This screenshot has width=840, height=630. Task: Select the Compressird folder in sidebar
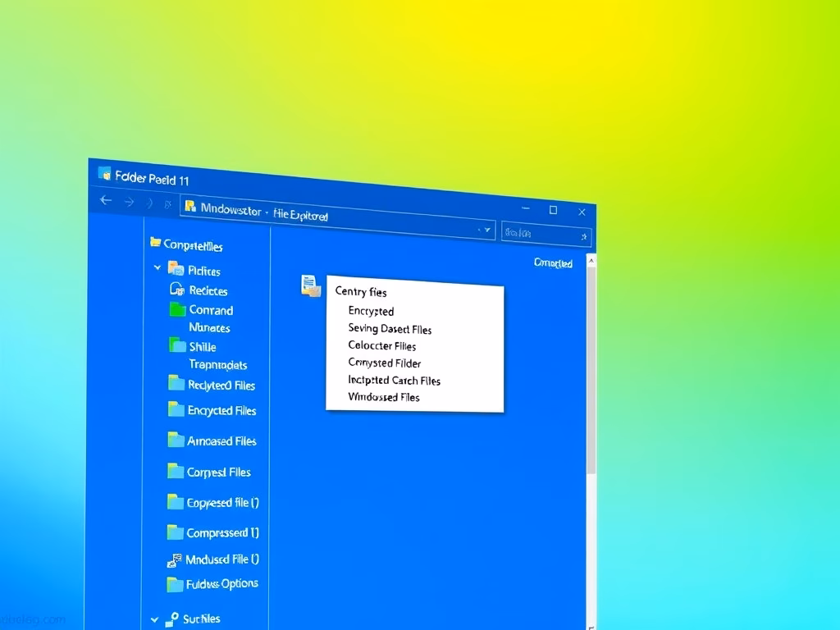(222, 532)
